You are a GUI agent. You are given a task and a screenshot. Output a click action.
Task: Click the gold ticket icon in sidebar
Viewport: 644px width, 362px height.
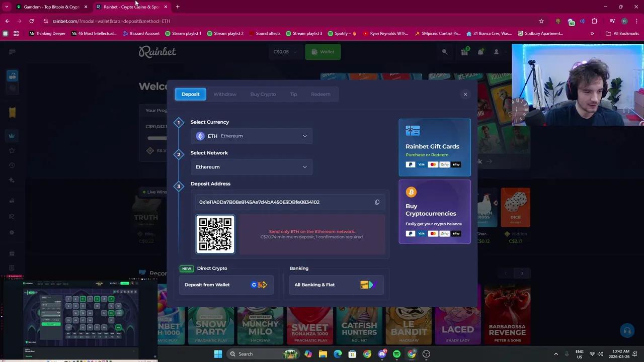12,113
